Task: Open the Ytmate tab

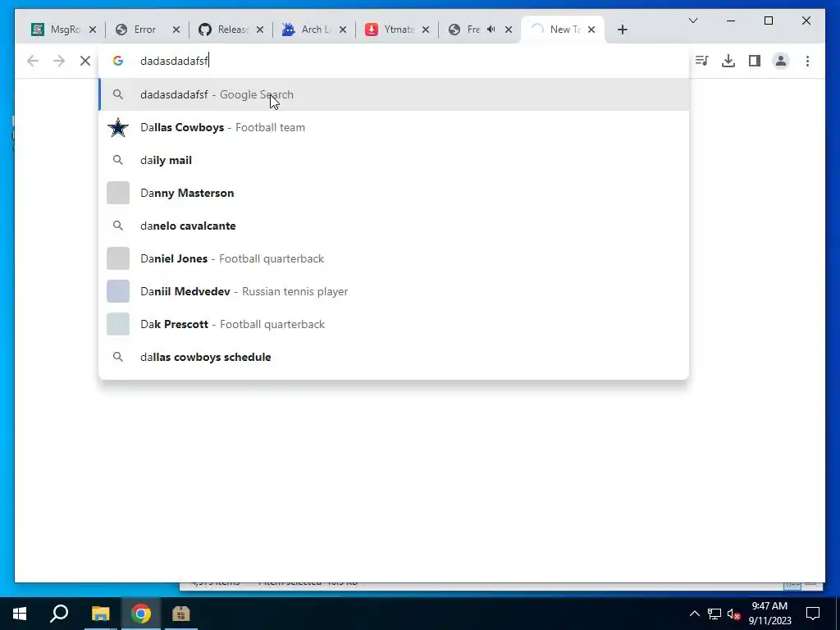Action: point(394,30)
